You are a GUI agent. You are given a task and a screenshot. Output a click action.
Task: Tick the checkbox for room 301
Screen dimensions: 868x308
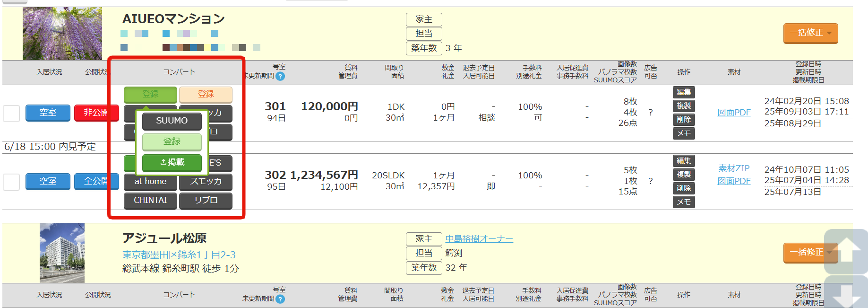tap(11, 114)
